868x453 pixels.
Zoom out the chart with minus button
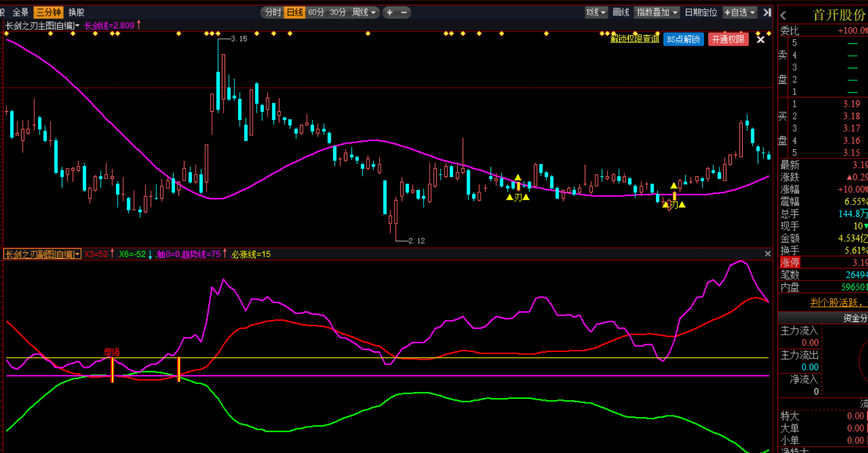[x=404, y=12]
